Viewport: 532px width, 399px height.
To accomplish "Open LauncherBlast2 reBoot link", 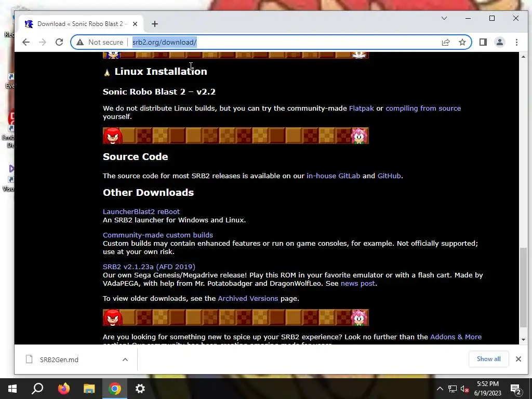I will [x=141, y=211].
